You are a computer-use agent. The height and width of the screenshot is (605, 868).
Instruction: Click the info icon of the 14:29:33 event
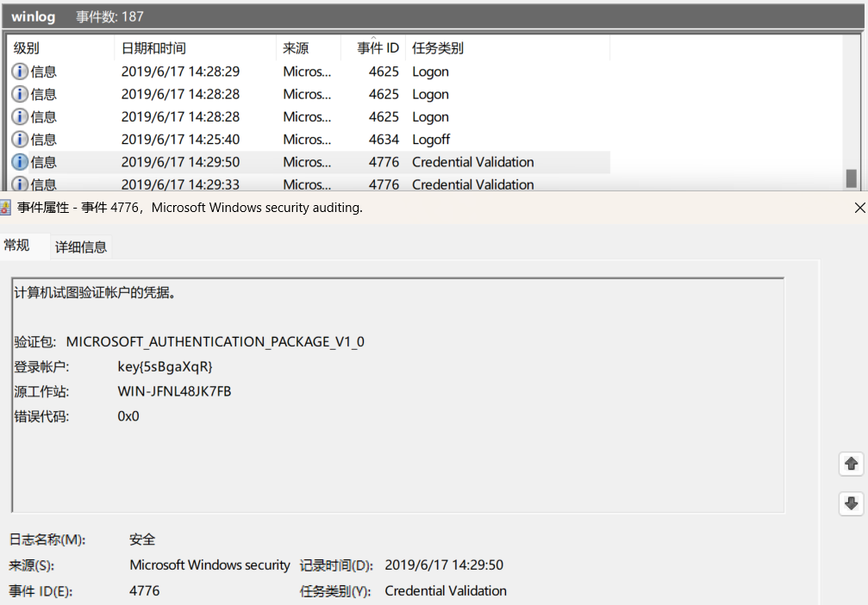point(20,183)
